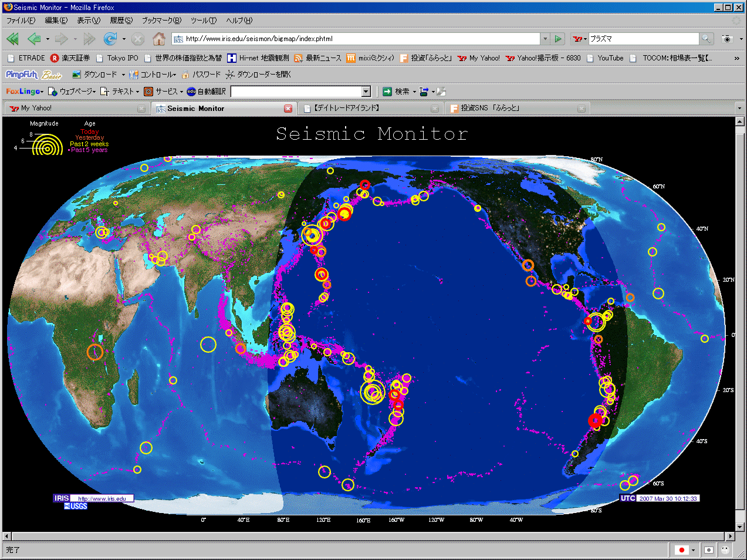Open the FoxLingo text combo box dropdown
This screenshot has height=560, width=747.
[x=366, y=92]
